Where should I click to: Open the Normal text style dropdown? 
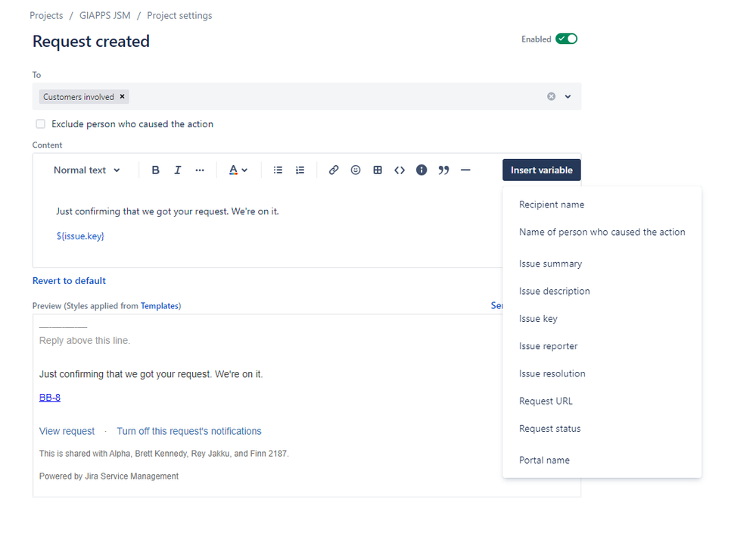[86, 170]
